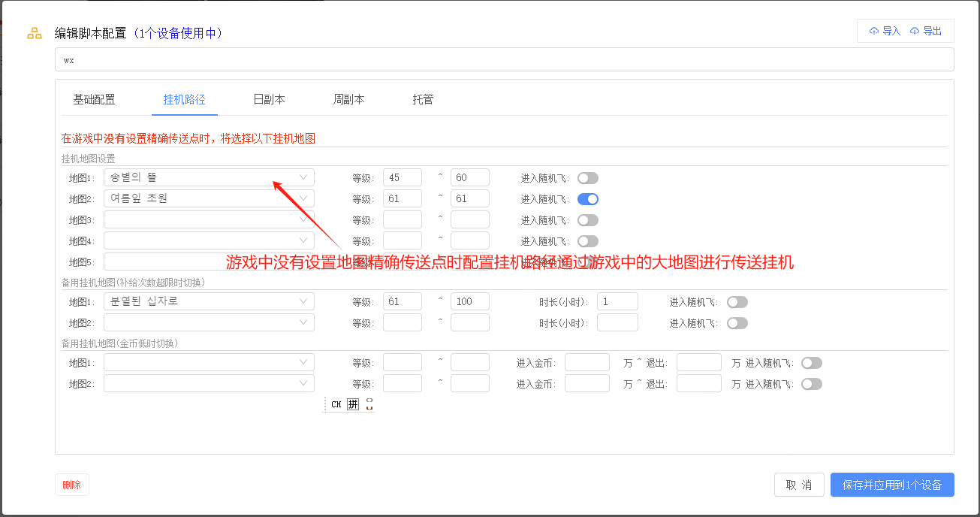Open the backup map dropdown showing 분열된 십자로

click(x=209, y=301)
